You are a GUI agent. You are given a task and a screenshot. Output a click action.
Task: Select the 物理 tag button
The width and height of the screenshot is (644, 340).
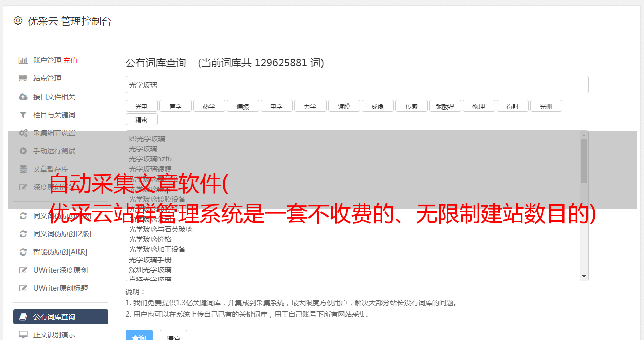tap(479, 106)
